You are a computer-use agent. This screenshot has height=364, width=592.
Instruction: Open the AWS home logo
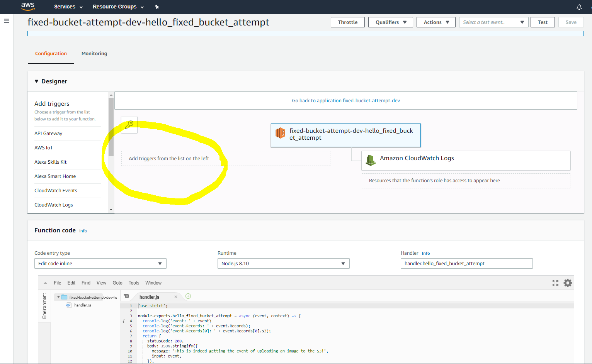[28, 6]
